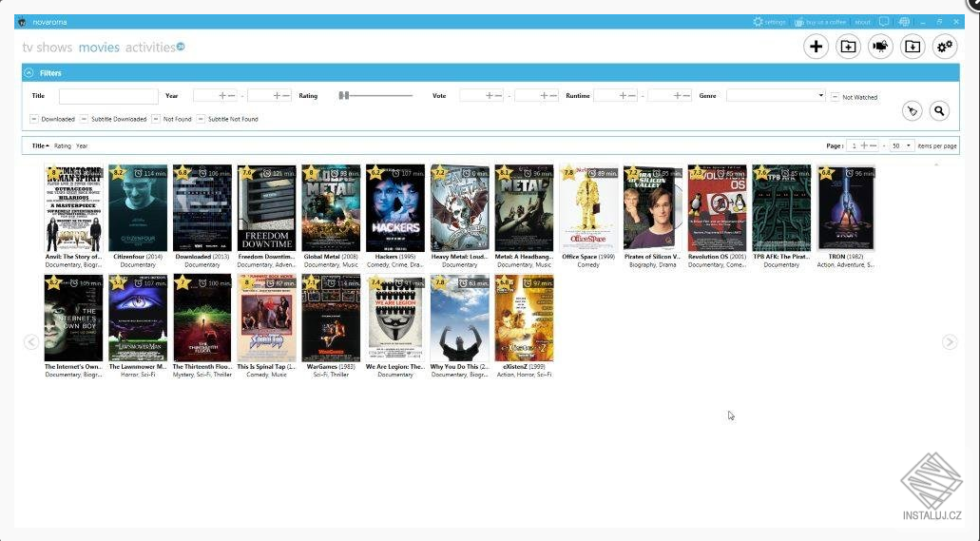This screenshot has height=541, width=980.
Task: Increase the maximum Vote value
Action: [544, 96]
